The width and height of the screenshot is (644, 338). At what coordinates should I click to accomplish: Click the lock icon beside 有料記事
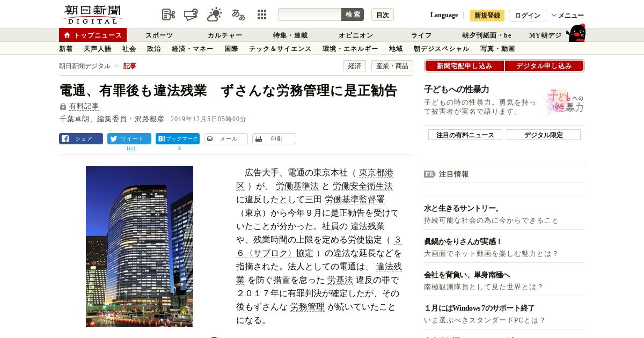coord(63,107)
